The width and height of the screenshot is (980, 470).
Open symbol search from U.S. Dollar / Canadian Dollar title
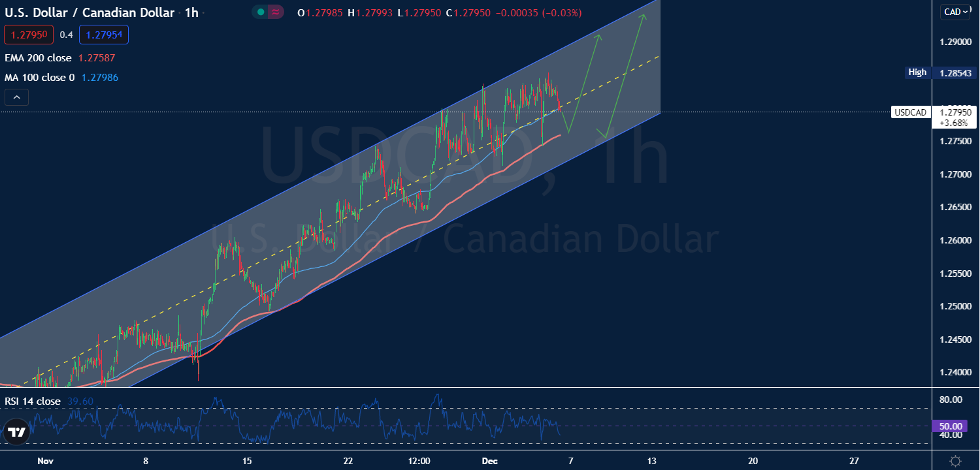[90, 12]
